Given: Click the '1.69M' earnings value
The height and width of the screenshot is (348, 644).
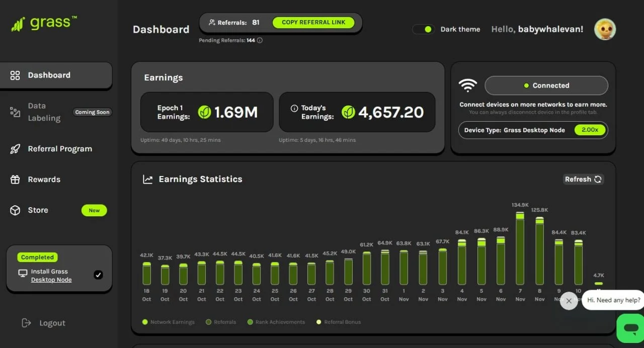Looking at the screenshot, I should coord(236,112).
